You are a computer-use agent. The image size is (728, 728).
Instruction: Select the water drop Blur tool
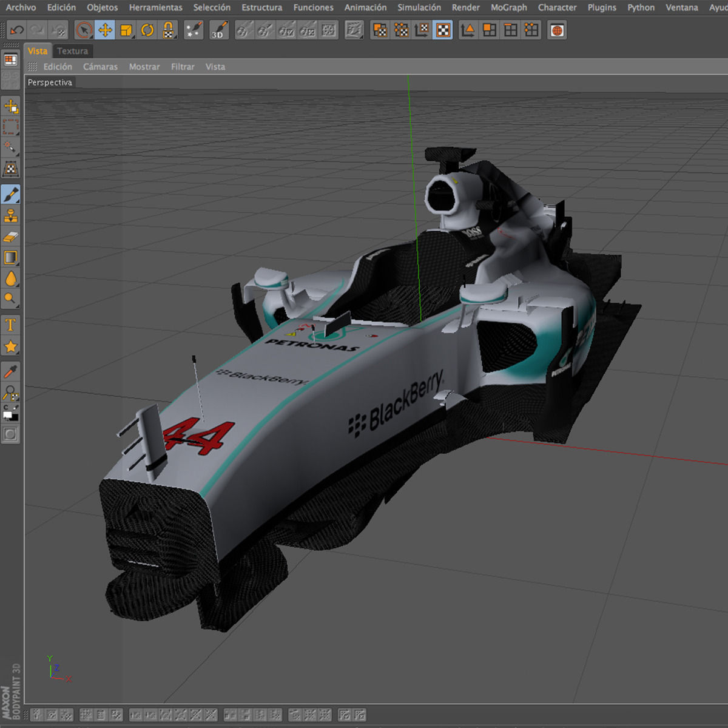click(x=11, y=278)
